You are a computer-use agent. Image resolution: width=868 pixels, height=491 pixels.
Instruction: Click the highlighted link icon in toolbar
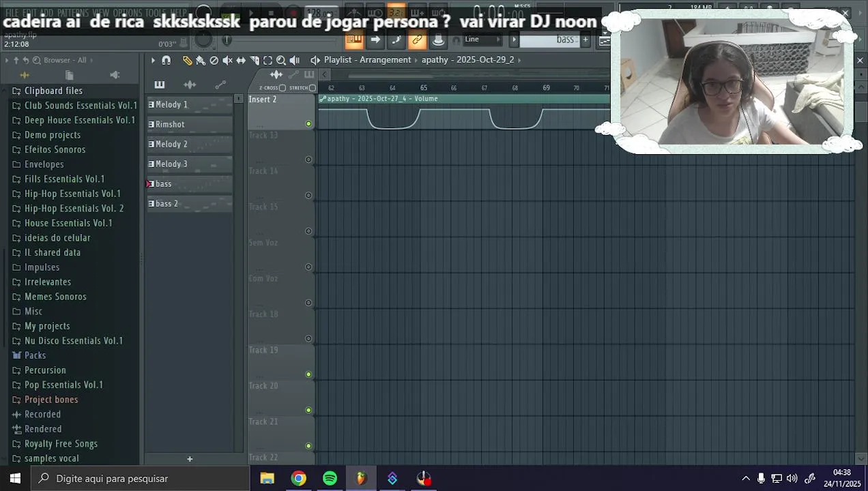point(417,40)
